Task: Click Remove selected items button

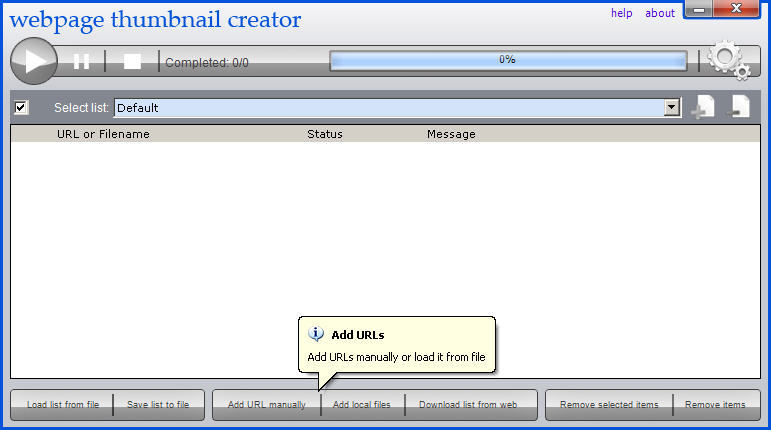Action: coord(609,405)
